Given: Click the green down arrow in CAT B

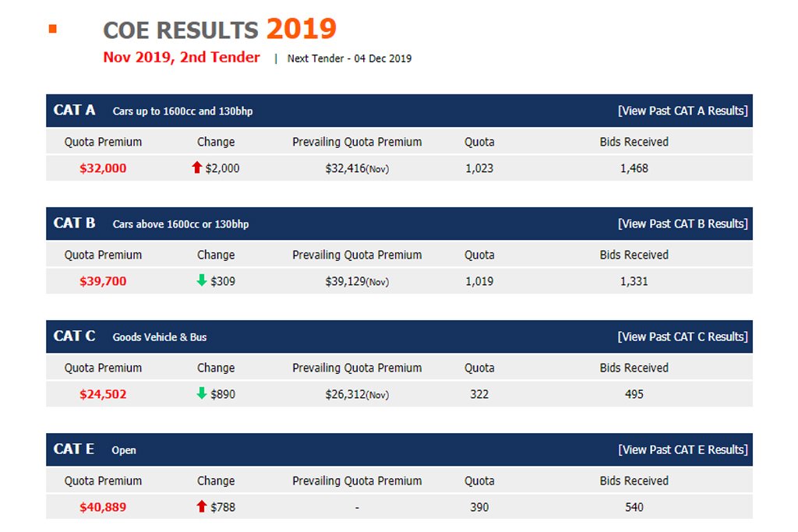Looking at the screenshot, I should coord(202,280).
